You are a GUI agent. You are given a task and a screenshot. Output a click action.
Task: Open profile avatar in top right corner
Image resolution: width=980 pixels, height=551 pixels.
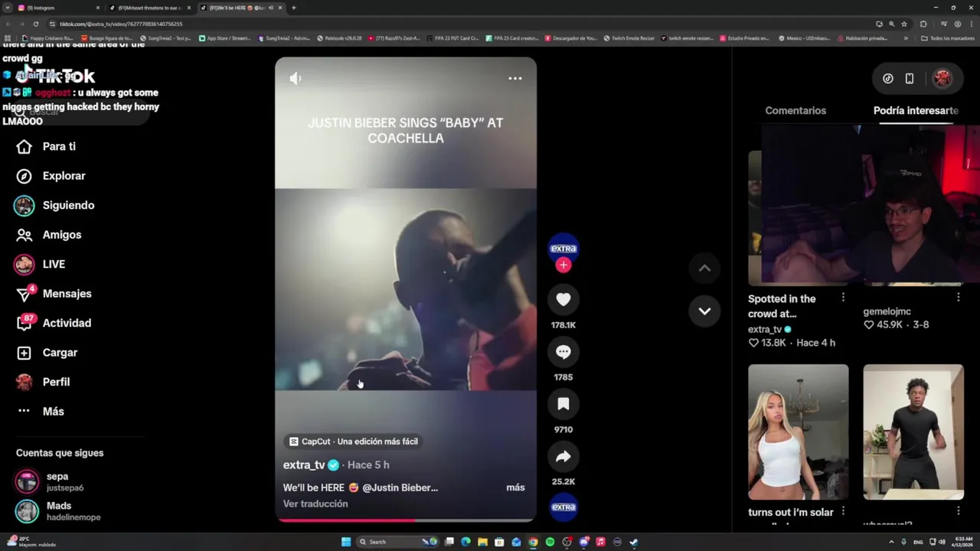(x=942, y=78)
